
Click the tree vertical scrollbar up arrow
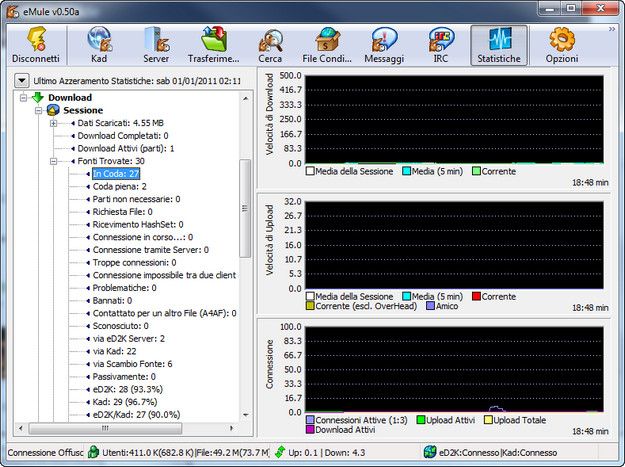point(246,98)
